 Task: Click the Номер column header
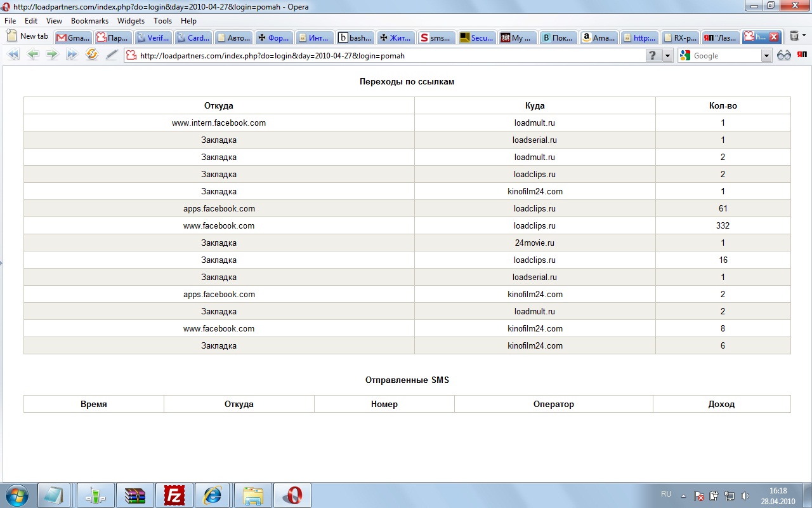point(384,404)
